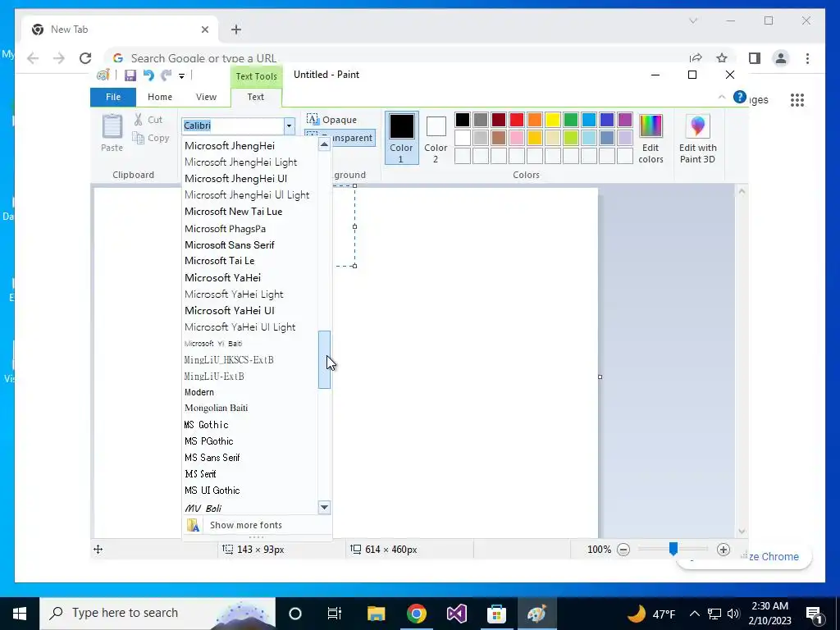Click the Redo arrow in Paint
This screenshot has height=630, width=840.
coord(167,75)
